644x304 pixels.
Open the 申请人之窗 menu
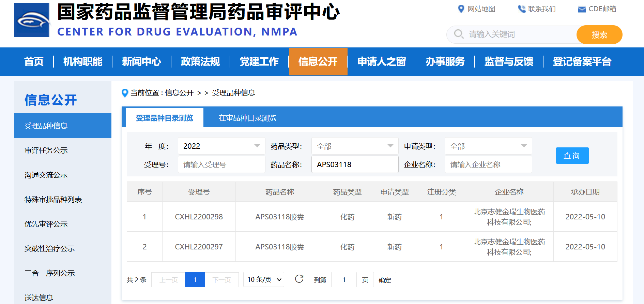click(x=382, y=61)
